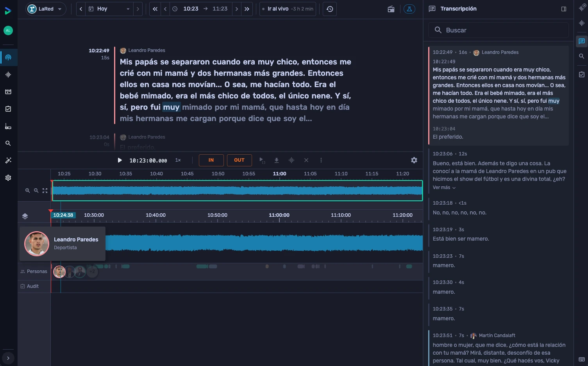Fit timeline to full view
This screenshot has width=588, height=366.
pyautogui.click(x=45, y=191)
